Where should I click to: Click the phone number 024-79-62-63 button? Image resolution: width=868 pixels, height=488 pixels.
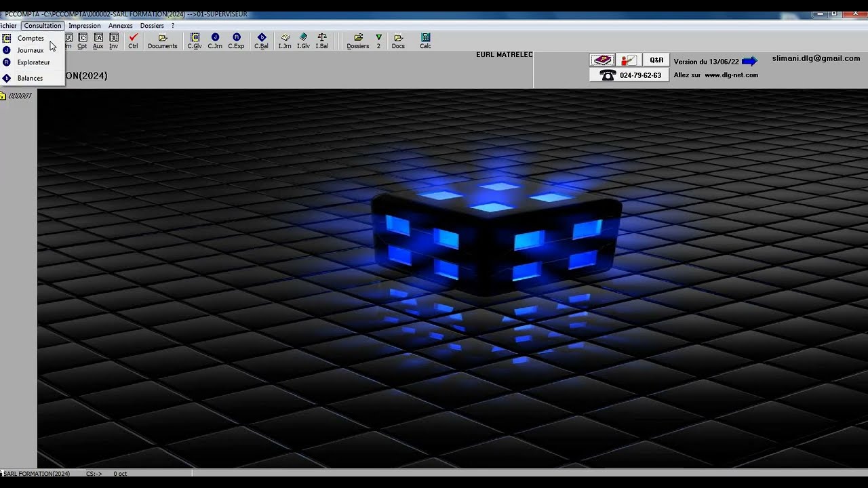click(630, 75)
